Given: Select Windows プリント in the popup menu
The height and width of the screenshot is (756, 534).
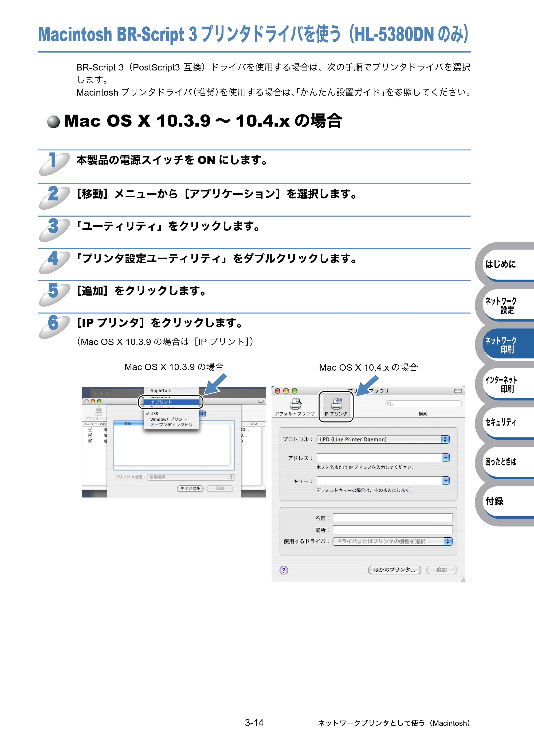Looking at the screenshot, I should click(x=171, y=419).
